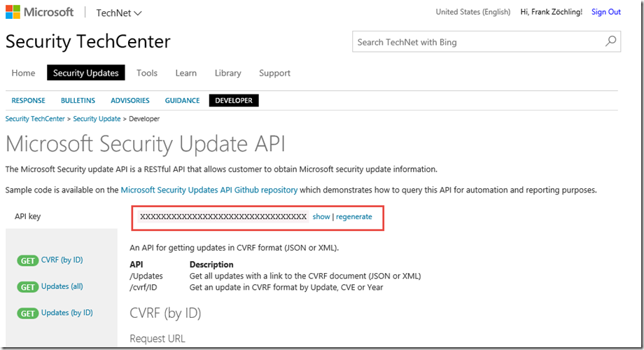Click the GET badge beside Updates (all)

pyautogui.click(x=28, y=287)
